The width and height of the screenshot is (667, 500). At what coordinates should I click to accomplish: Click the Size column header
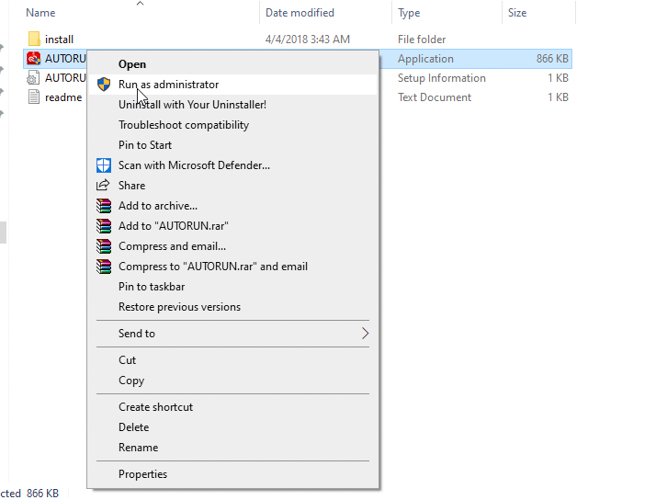pyautogui.click(x=517, y=13)
